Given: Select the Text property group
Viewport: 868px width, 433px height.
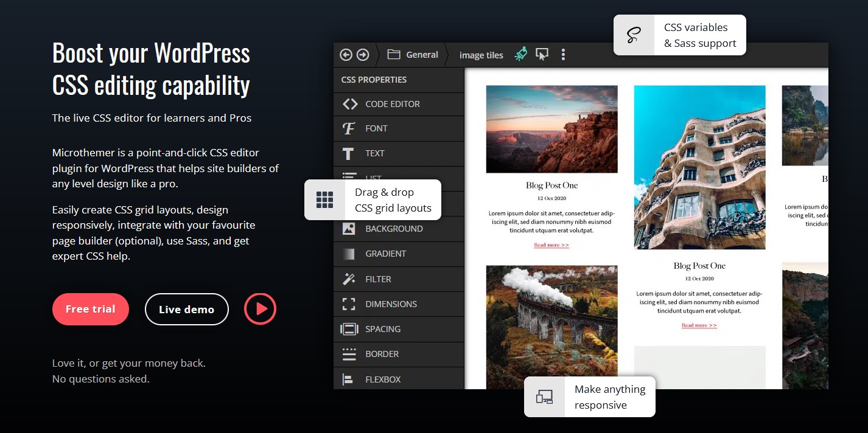Looking at the screenshot, I should [399, 153].
